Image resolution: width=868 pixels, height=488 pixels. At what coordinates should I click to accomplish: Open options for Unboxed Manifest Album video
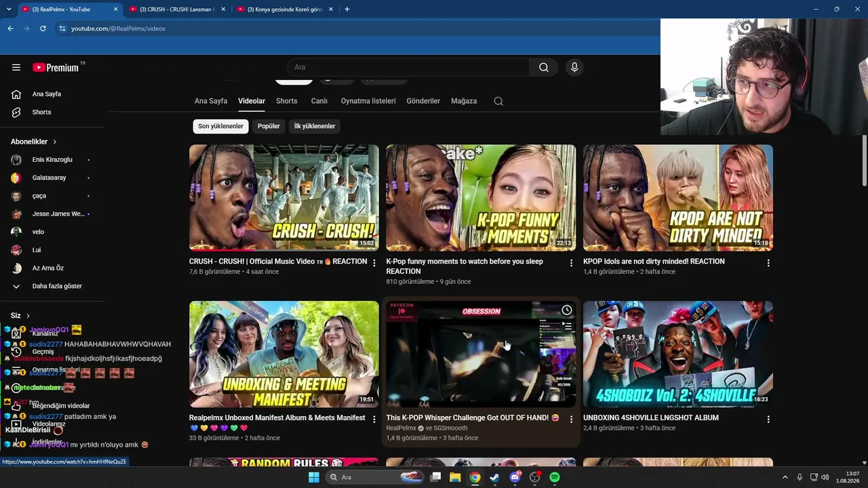(x=374, y=420)
